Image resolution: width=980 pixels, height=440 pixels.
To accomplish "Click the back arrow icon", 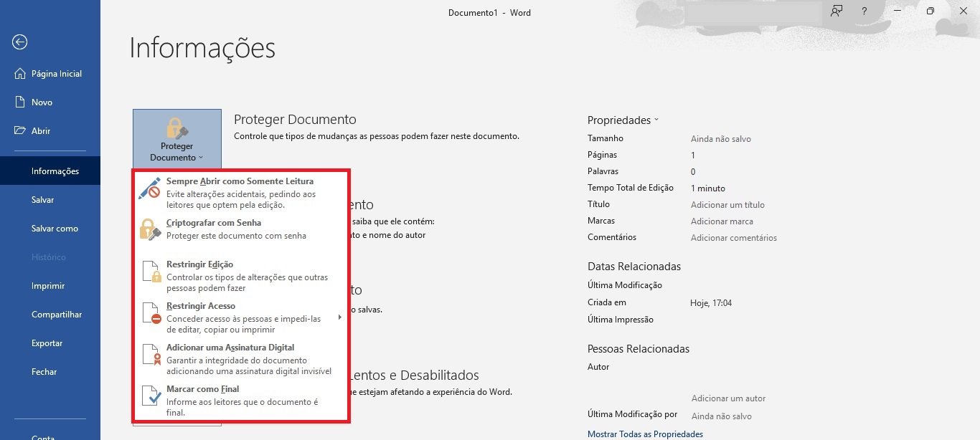I will point(19,42).
